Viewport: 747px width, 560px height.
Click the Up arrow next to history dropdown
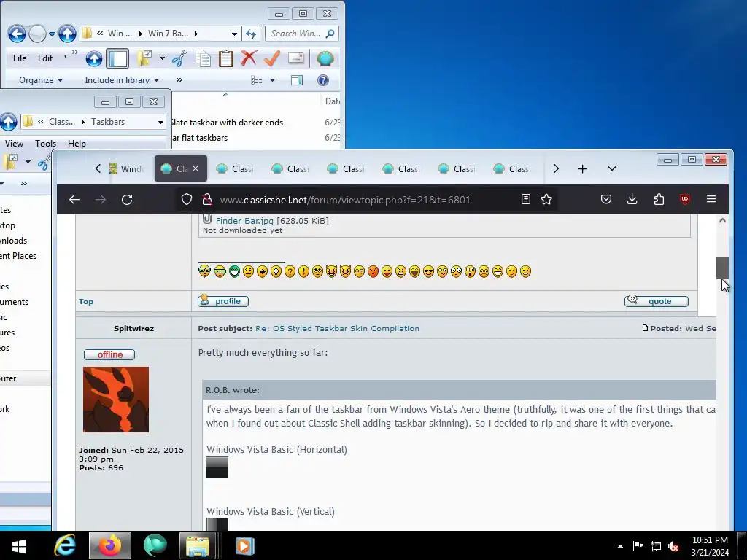click(x=67, y=34)
